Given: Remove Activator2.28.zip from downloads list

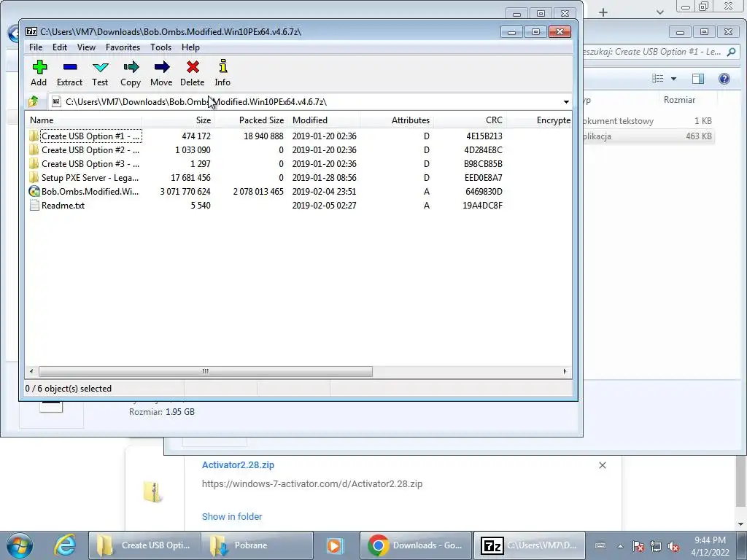Looking at the screenshot, I should point(603,465).
